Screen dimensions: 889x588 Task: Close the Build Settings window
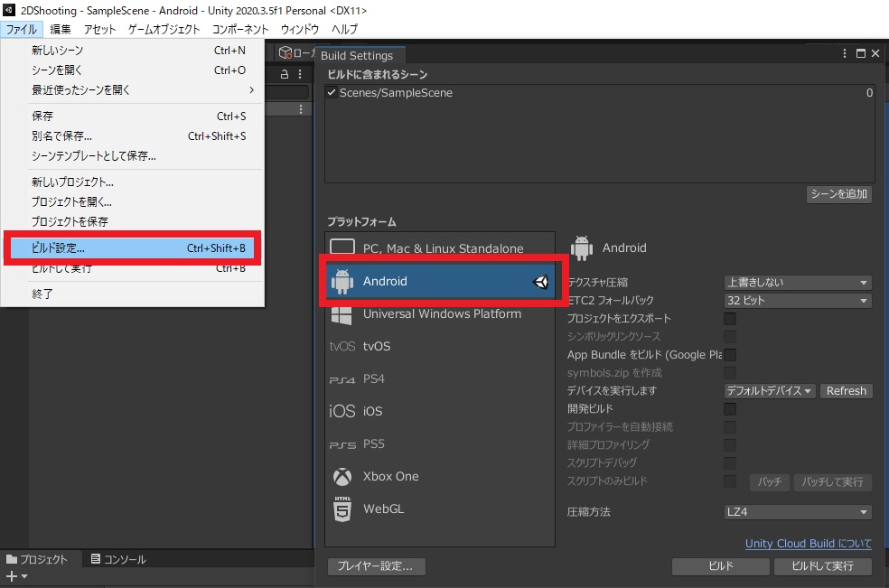pos(875,53)
